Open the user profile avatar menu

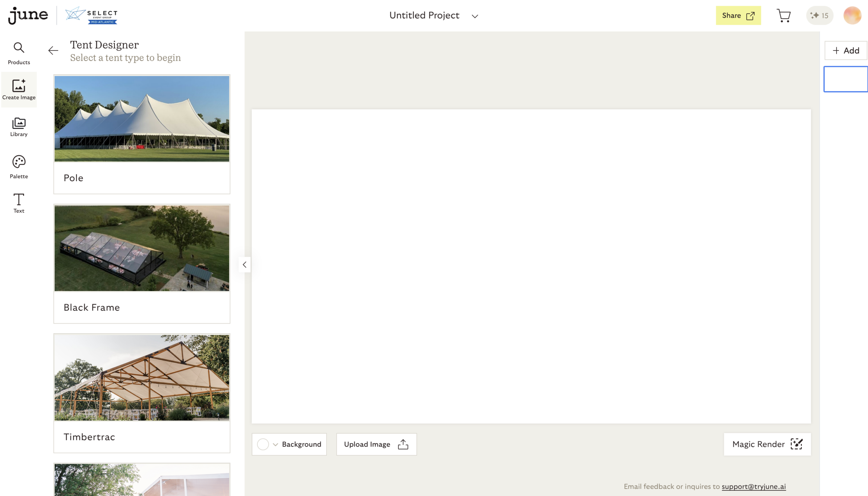(x=852, y=15)
